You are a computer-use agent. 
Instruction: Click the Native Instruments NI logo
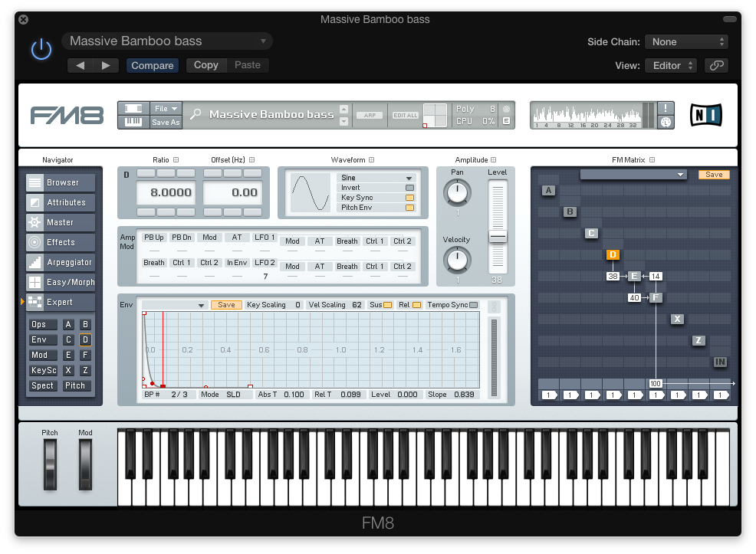pos(706,115)
